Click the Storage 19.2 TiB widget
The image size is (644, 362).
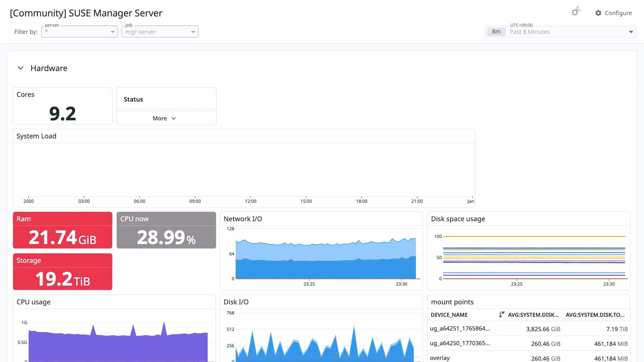(x=62, y=271)
